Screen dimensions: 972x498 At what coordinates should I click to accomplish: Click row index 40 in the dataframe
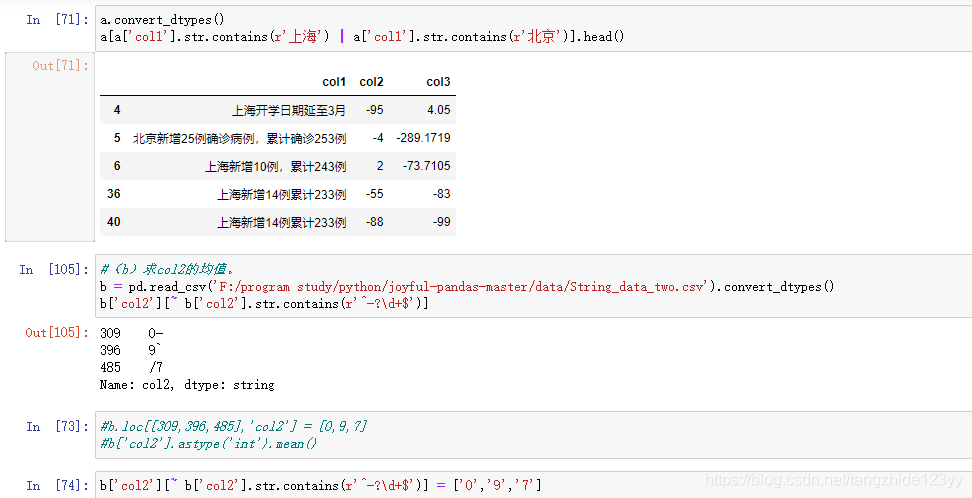[113, 221]
